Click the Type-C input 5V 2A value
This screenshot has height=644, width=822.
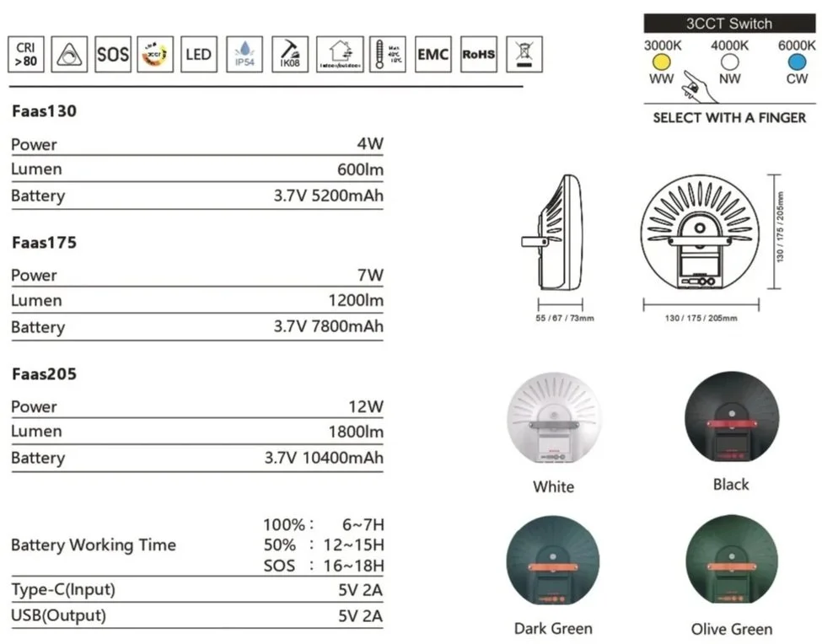click(360, 590)
